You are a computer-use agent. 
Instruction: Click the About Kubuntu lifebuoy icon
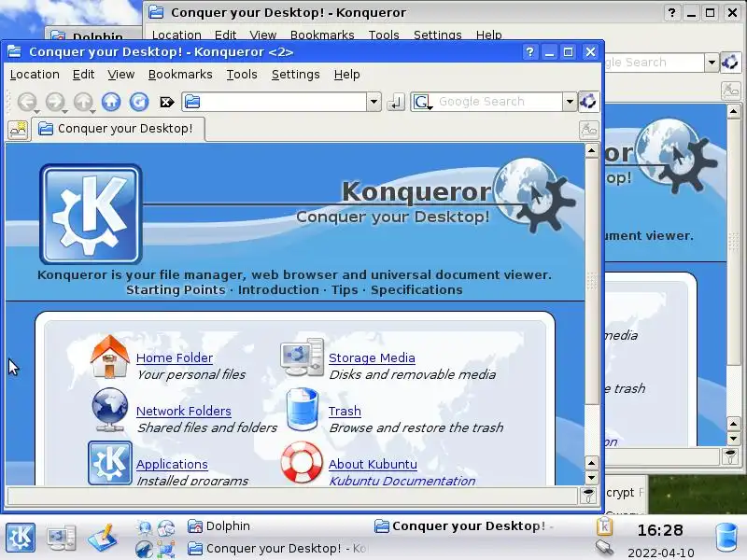point(301,462)
